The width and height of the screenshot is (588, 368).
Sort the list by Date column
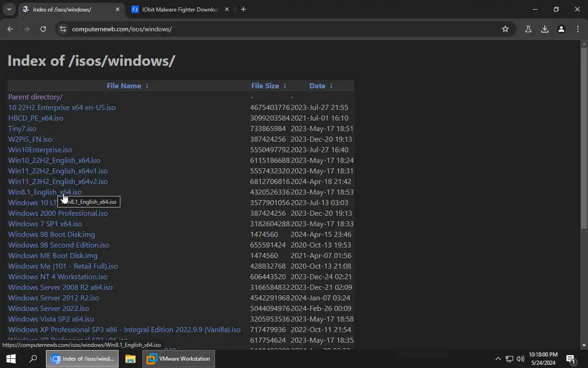[317, 86]
